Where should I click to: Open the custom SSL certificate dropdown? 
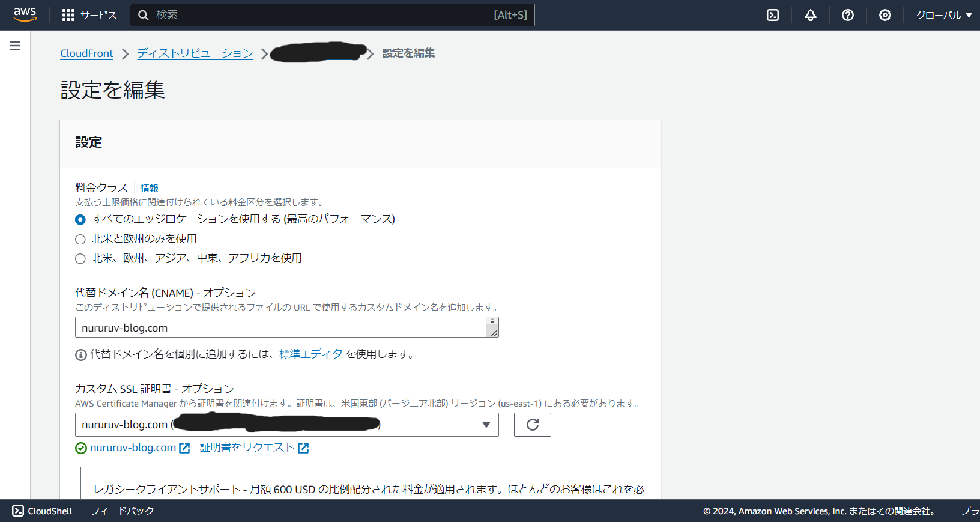tap(286, 425)
